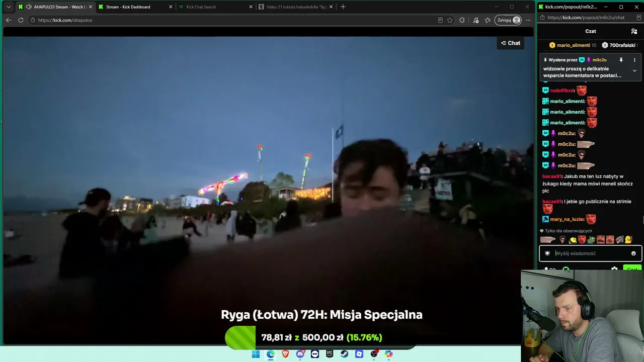Reload the kick.com/ahapulco page

click(x=21, y=20)
